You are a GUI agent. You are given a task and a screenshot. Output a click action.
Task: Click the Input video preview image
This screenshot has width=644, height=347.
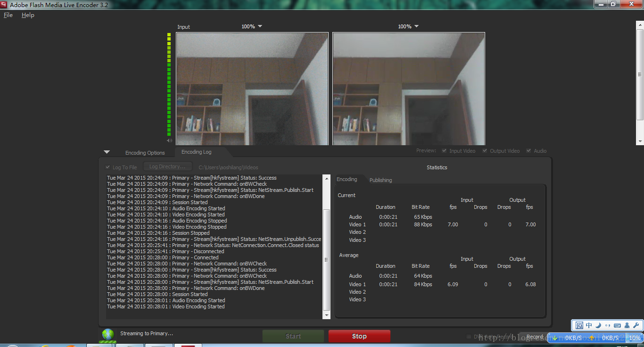point(252,89)
